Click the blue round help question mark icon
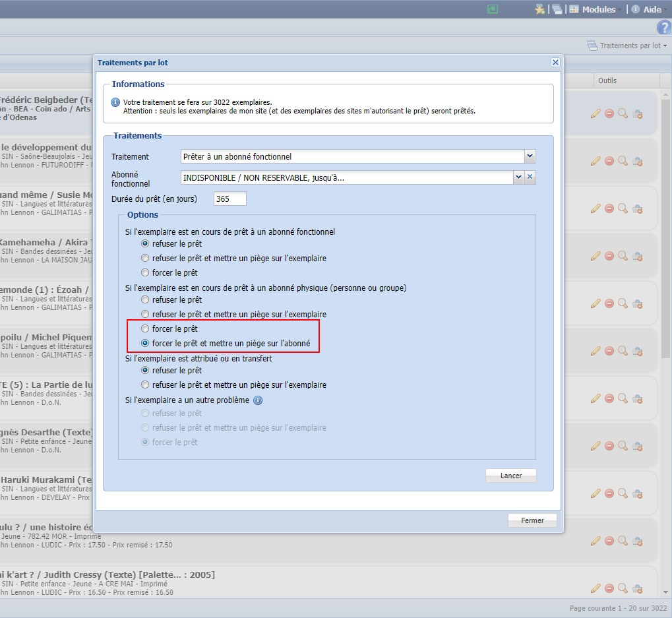This screenshot has height=618, width=672. click(663, 27)
